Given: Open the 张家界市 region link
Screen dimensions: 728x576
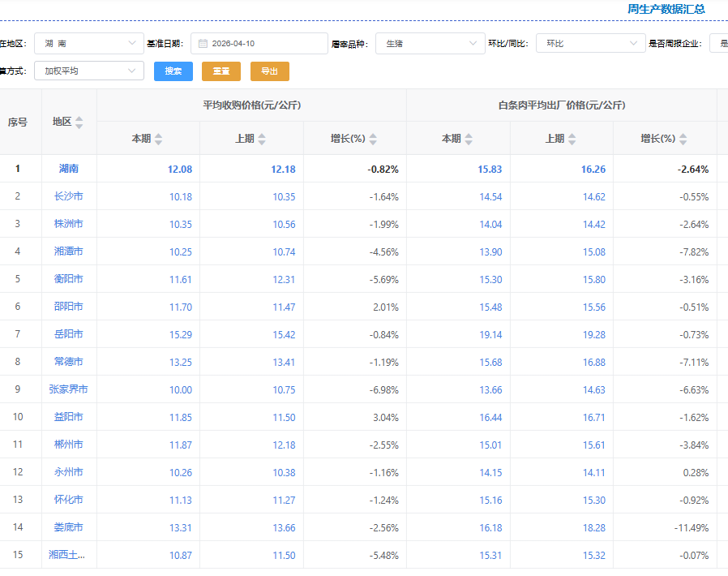Looking at the screenshot, I should click(x=68, y=389).
